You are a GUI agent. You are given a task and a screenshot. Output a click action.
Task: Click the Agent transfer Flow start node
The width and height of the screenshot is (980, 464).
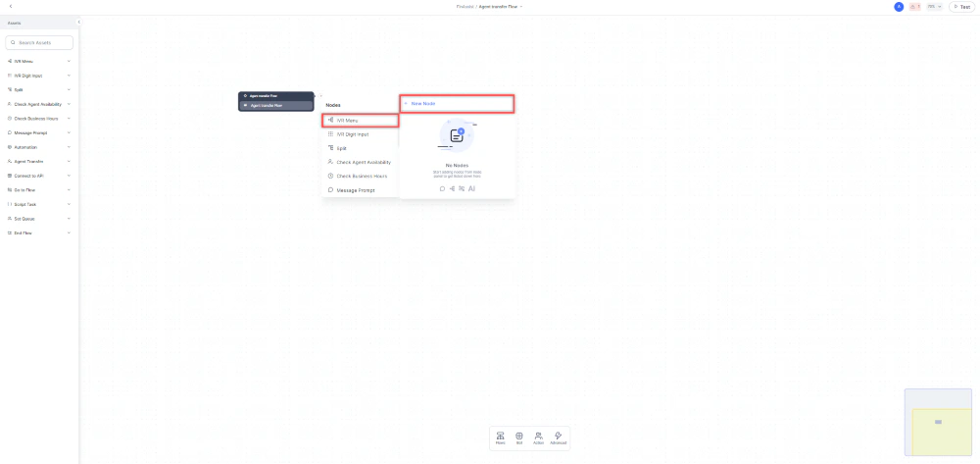click(x=275, y=101)
